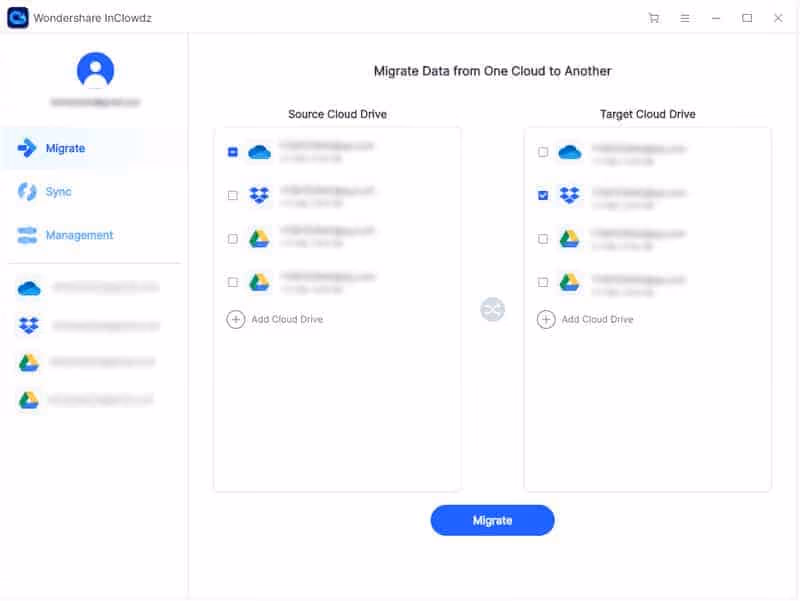Viewport: 800px width, 601px height.
Task: Uncheck the Dropbox account in Target Cloud Drive
Action: pos(543,195)
